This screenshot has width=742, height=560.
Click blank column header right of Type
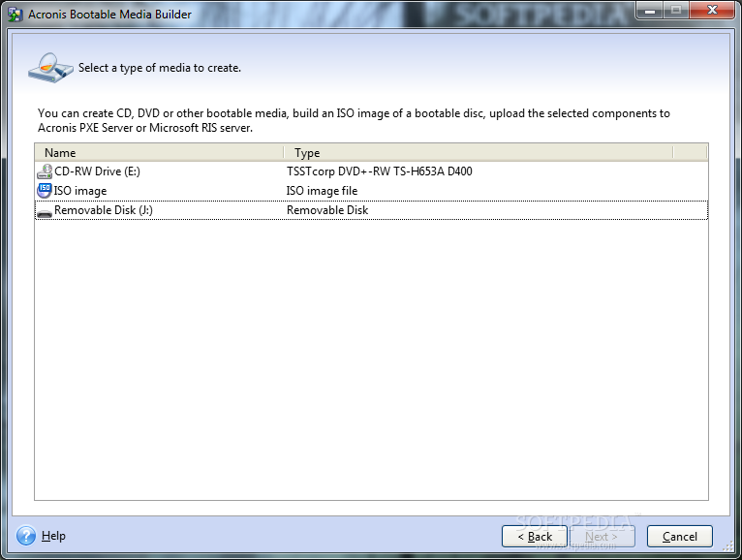690,152
